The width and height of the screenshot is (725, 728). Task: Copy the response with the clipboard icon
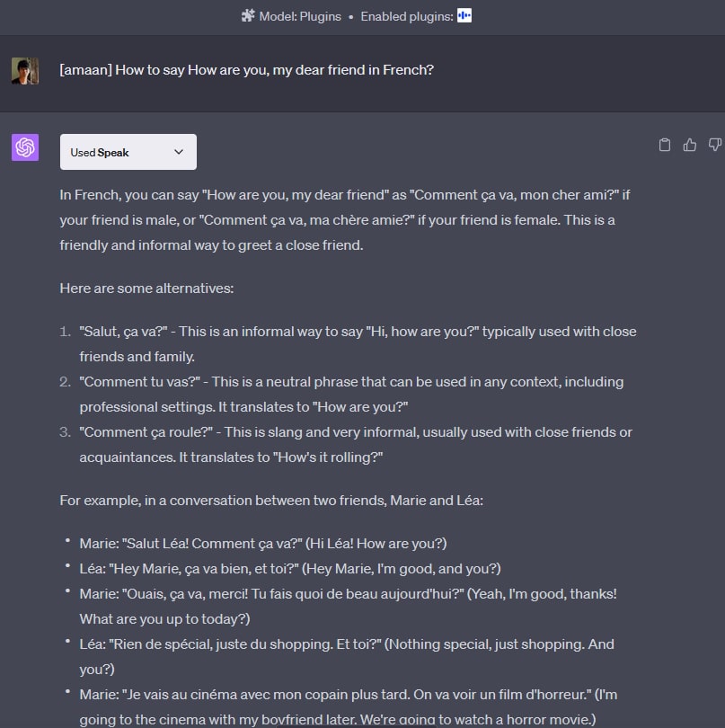(x=665, y=145)
